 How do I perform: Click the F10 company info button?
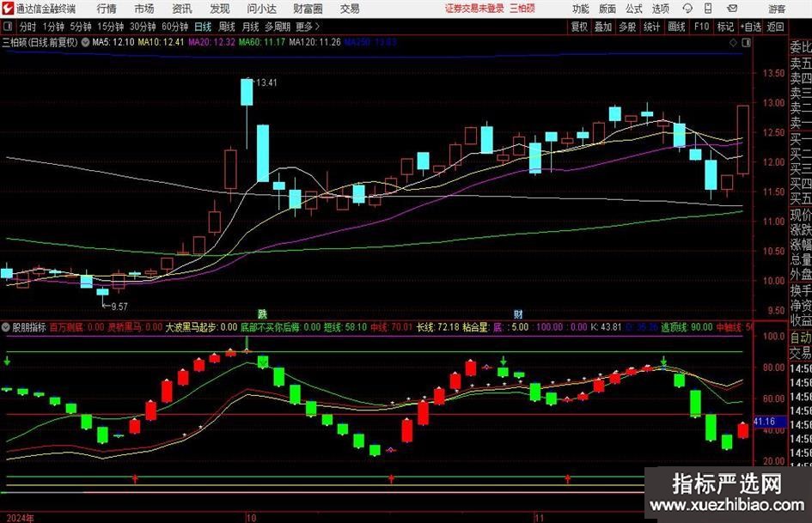point(701,27)
